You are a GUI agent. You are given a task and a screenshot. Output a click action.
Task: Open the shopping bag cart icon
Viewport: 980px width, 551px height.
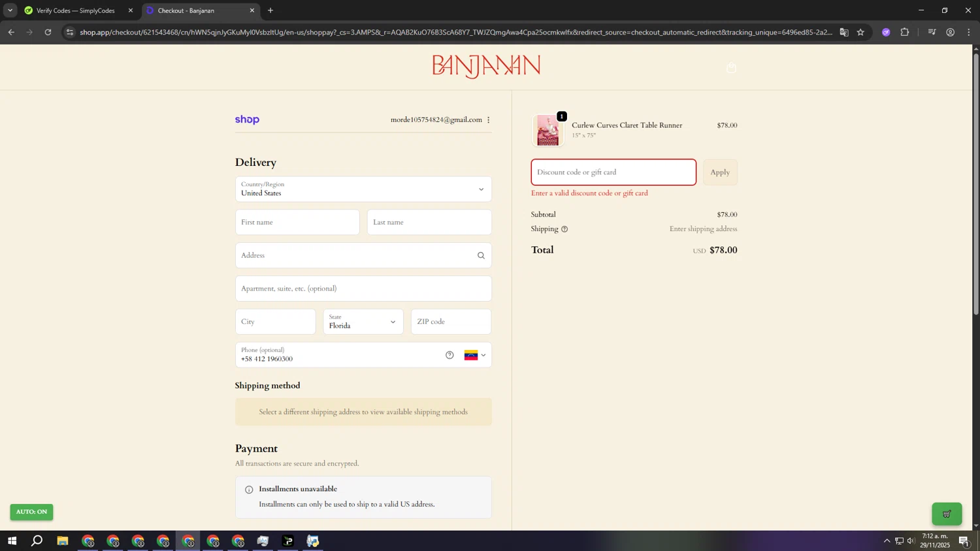pos(731,67)
